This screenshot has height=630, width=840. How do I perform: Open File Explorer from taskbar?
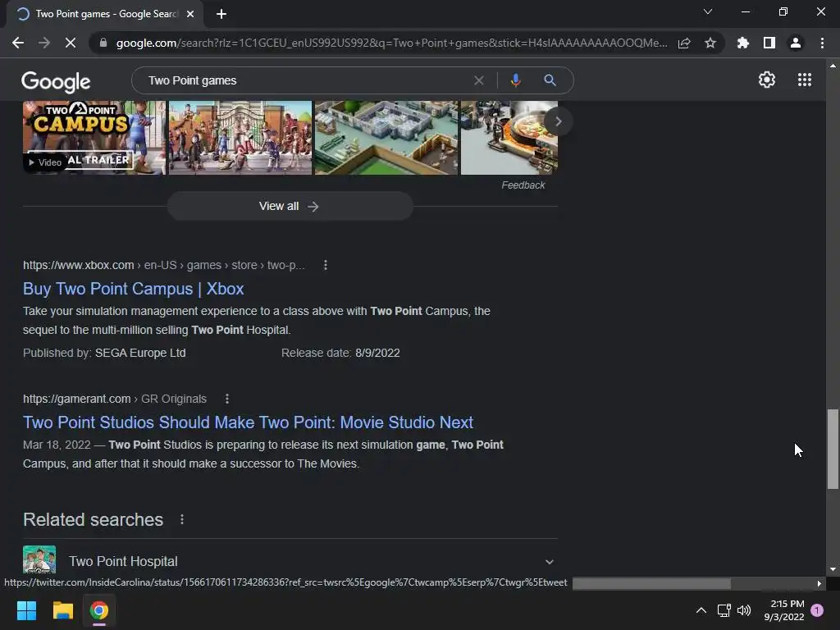pos(62,610)
